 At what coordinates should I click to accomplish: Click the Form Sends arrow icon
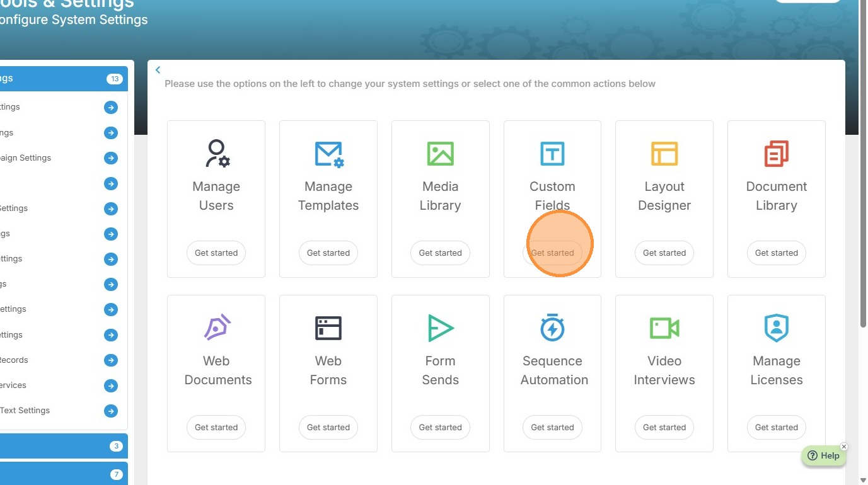[x=440, y=328]
